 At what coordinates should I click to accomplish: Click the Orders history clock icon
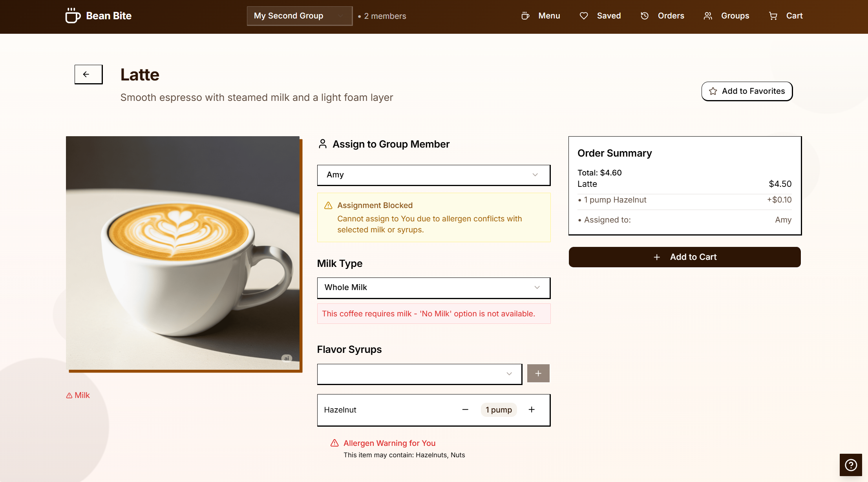coord(645,16)
